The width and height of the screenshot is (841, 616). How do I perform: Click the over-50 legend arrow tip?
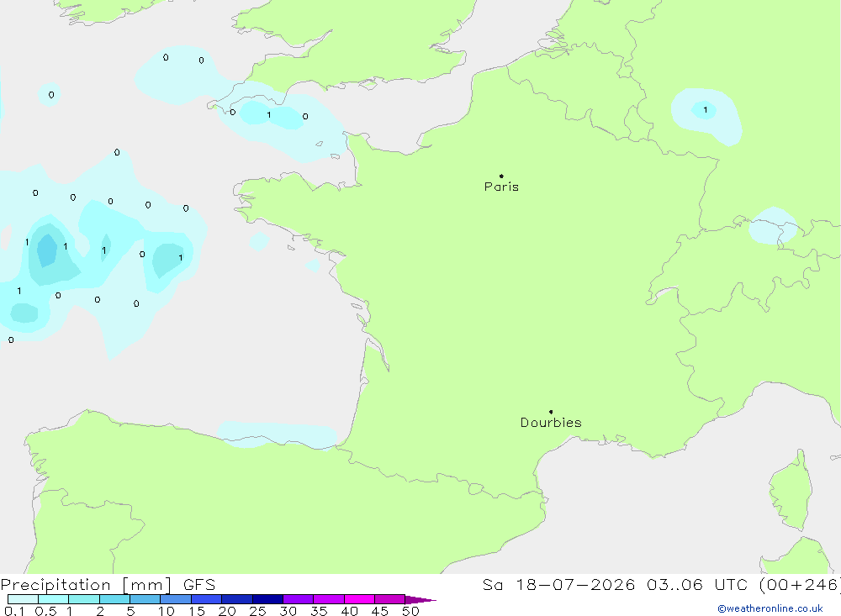[421, 600]
